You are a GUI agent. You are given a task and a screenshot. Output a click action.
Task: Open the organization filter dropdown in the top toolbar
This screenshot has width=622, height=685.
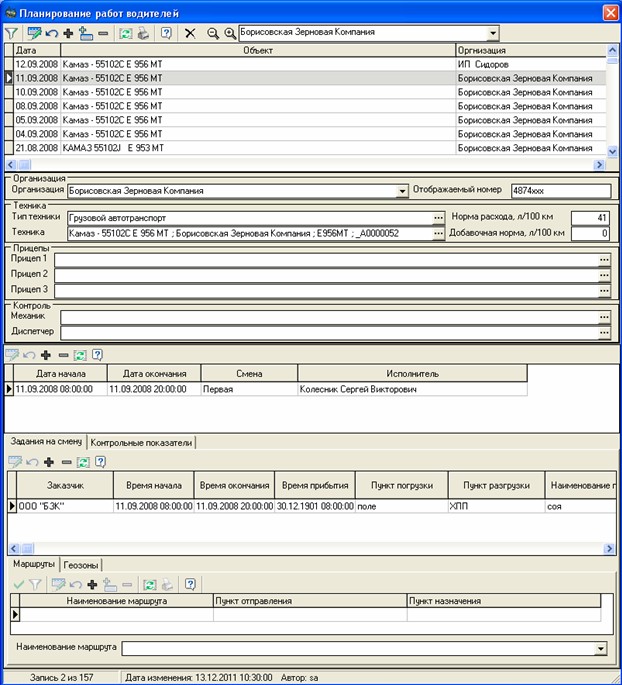tap(491, 33)
